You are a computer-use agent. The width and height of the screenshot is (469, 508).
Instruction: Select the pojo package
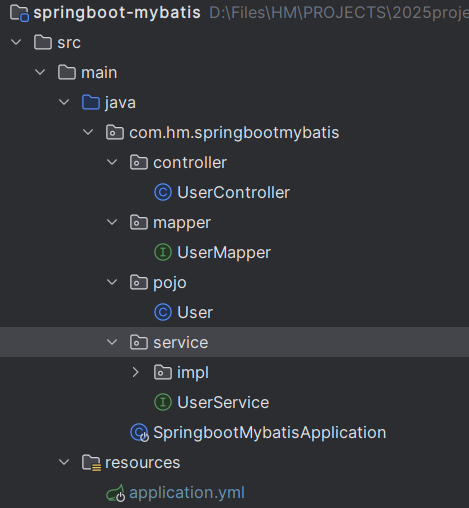tap(170, 283)
